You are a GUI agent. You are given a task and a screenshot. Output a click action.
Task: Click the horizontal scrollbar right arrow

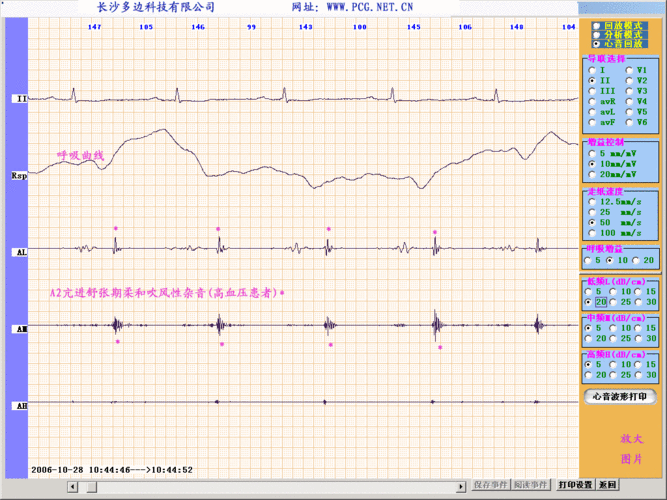tap(461, 486)
